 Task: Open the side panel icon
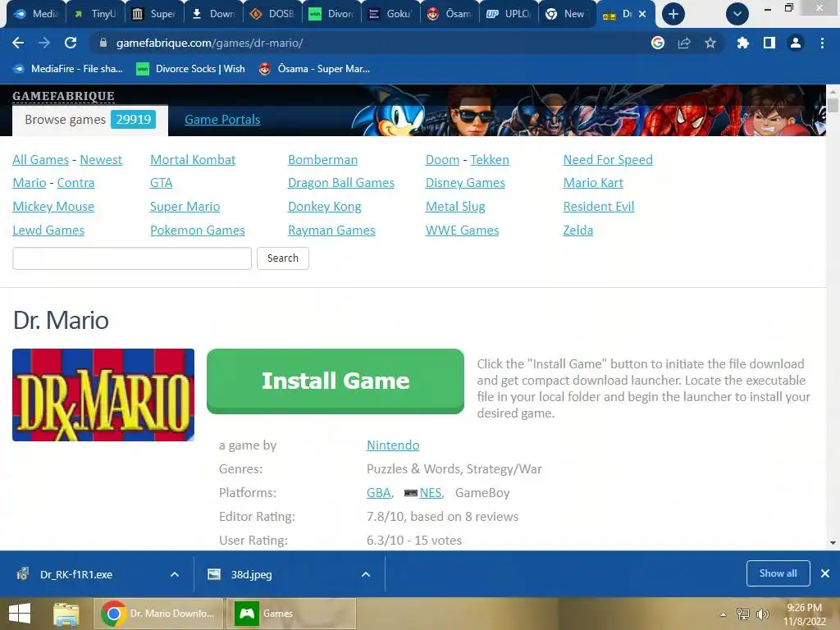click(769, 43)
